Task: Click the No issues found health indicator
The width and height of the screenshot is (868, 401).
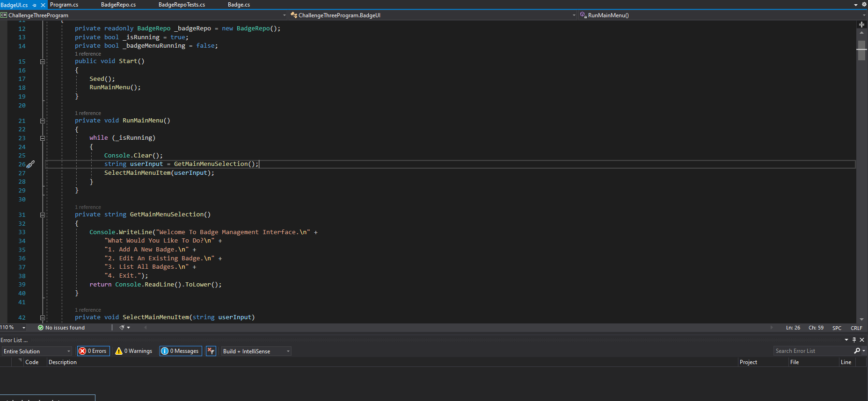Action: (x=61, y=328)
